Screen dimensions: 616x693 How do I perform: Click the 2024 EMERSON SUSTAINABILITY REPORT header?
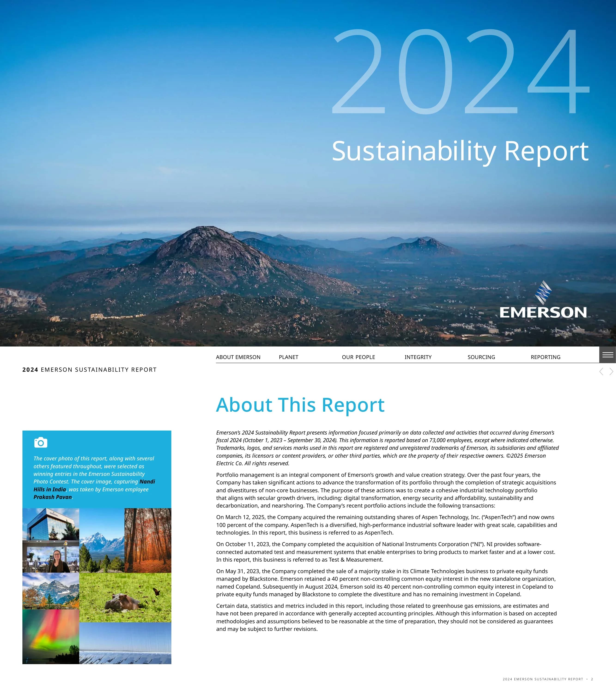click(90, 370)
